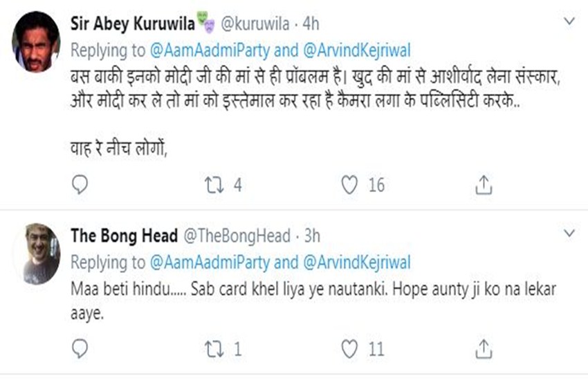
Task: Open The Bong Head display name
Action: (123, 236)
